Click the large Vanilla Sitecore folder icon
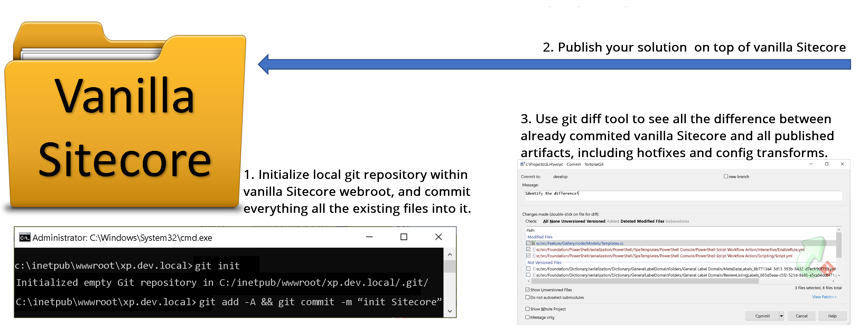 [x=125, y=118]
